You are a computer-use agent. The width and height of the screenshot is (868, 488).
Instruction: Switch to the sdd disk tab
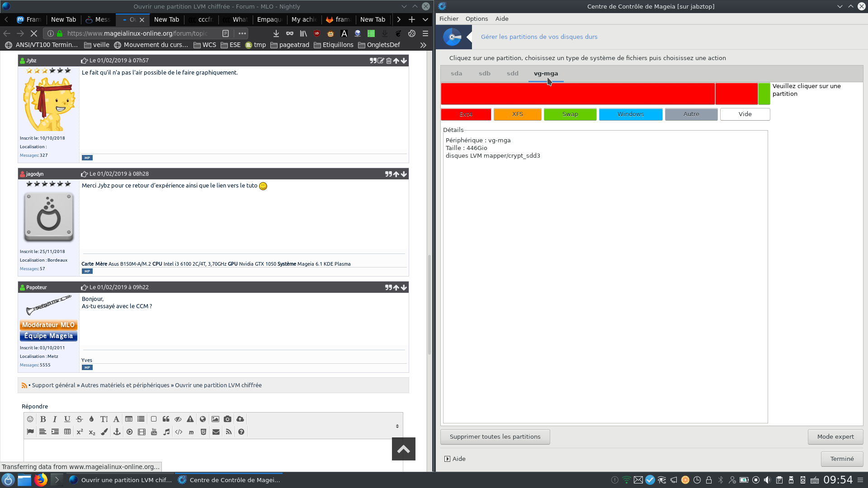pos(512,73)
